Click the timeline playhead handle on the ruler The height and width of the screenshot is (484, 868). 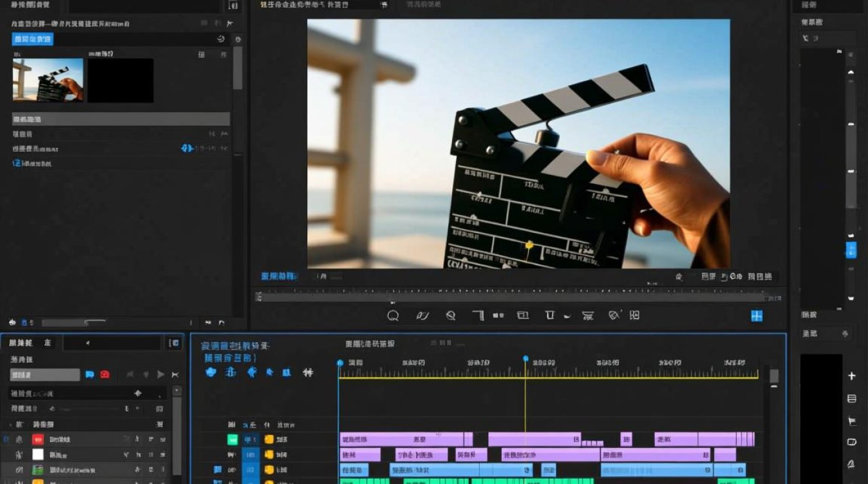point(525,358)
